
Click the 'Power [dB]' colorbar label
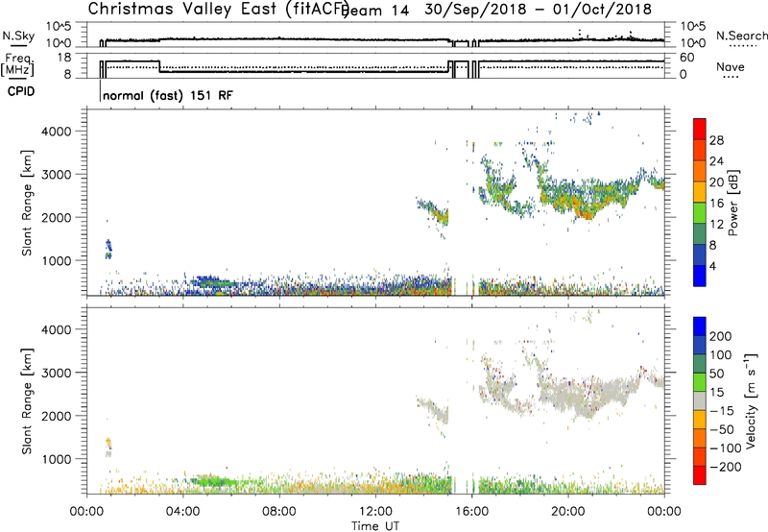733,203
